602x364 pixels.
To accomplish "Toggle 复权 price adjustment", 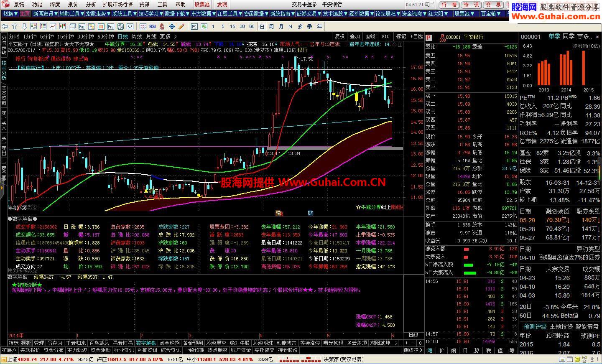I will 339,36.
